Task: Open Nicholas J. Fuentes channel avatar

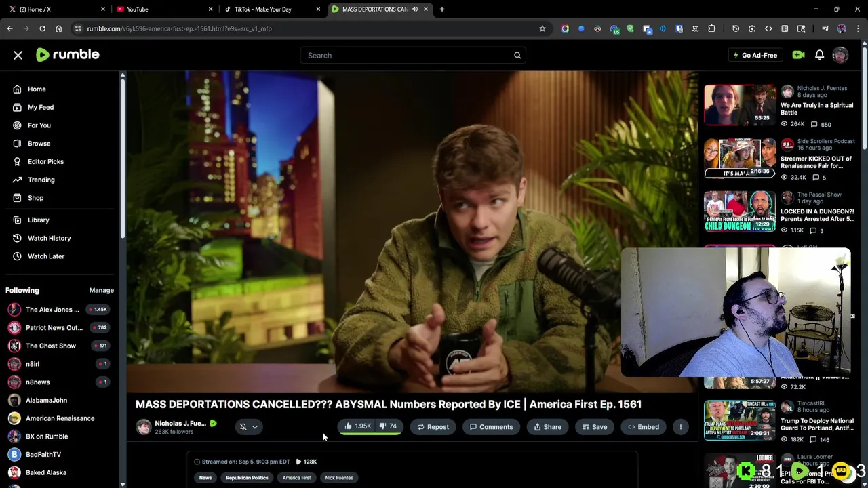Action: point(143,427)
